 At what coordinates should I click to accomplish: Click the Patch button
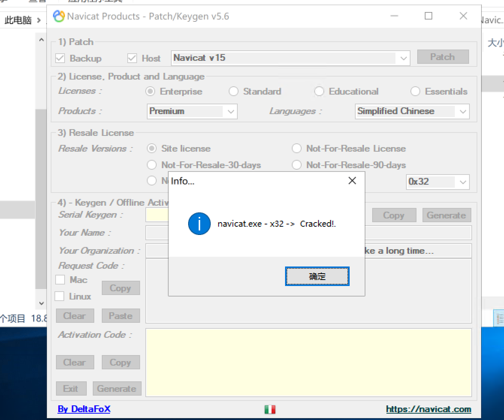point(443,57)
